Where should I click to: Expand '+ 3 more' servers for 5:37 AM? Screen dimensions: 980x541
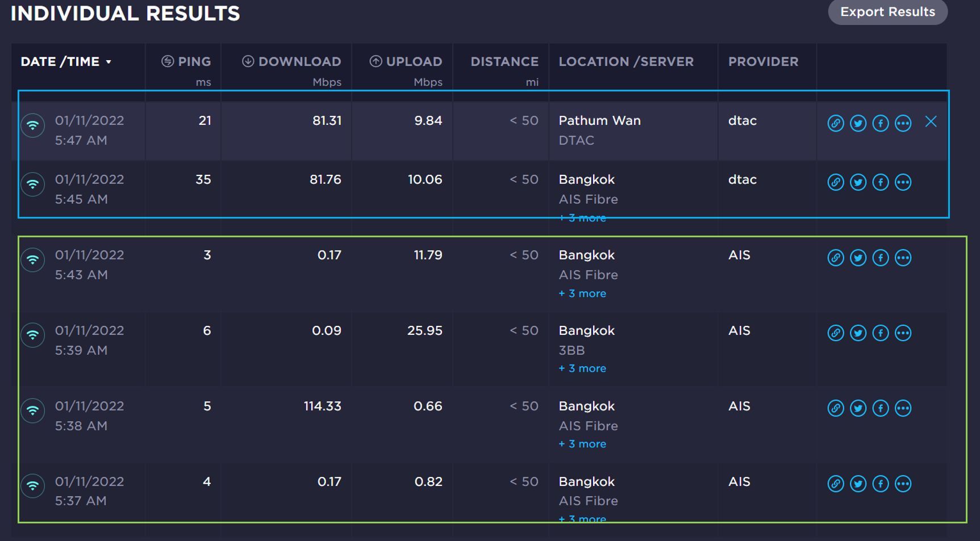[582, 519]
